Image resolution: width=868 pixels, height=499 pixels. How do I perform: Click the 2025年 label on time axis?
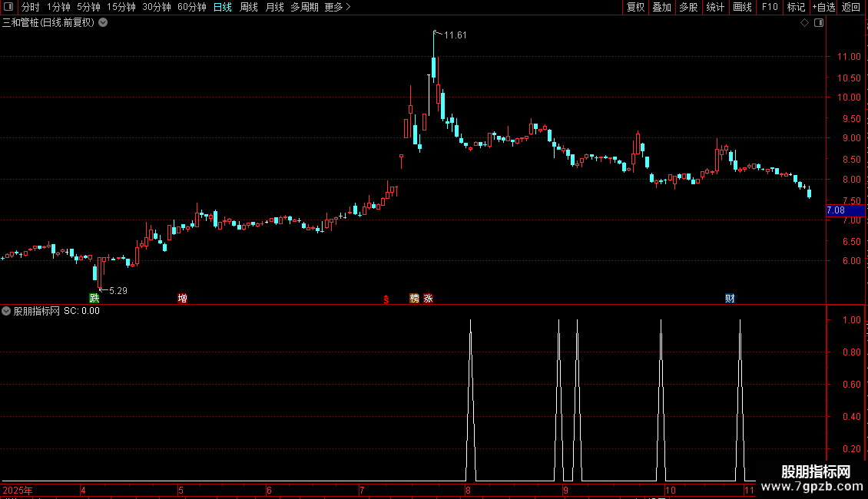17,490
